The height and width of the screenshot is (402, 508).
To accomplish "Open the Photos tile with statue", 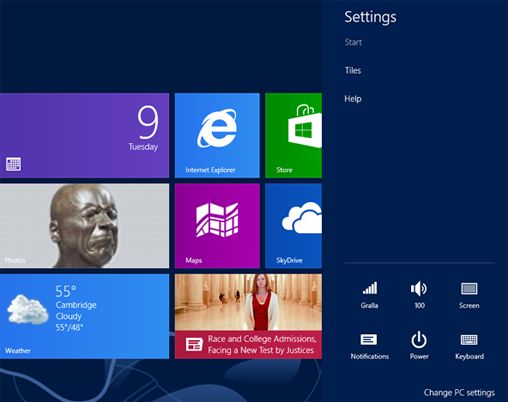I will (84, 226).
